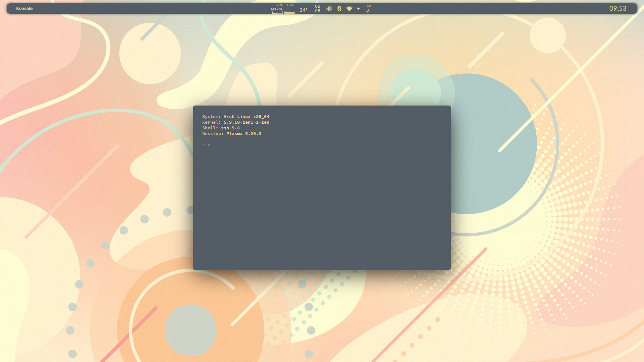
Task: Click the 0B network speed monitor
Action: pyautogui.click(x=318, y=9)
